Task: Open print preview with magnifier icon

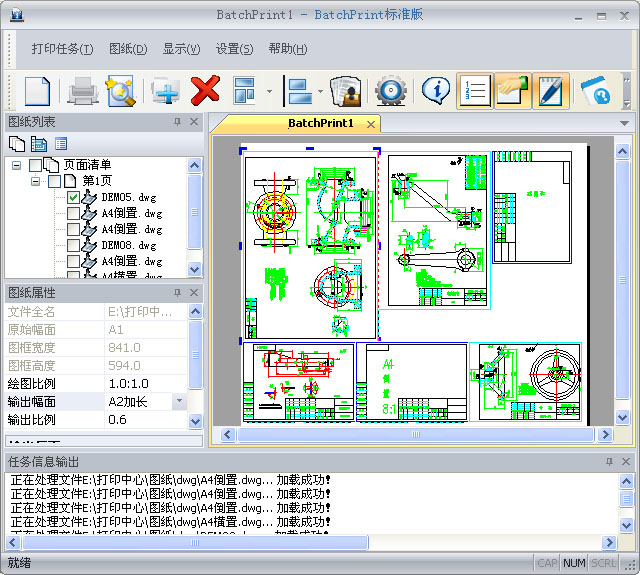Action: pos(120,91)
